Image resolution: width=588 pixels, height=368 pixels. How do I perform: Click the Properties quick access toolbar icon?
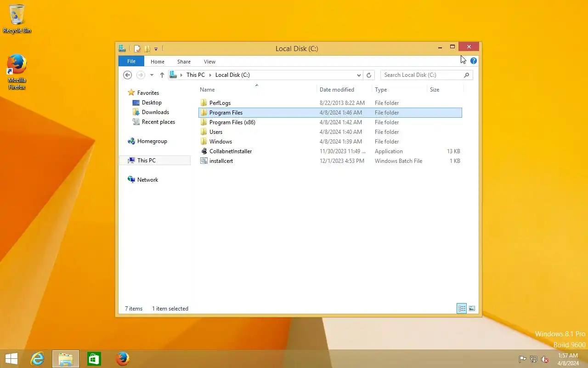tap(137, 48)
